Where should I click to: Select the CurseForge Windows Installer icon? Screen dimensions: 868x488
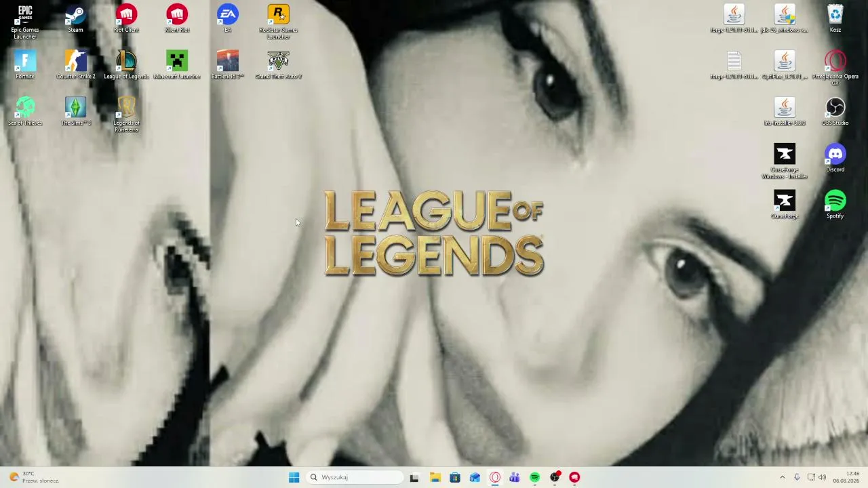tap(785, 161)
